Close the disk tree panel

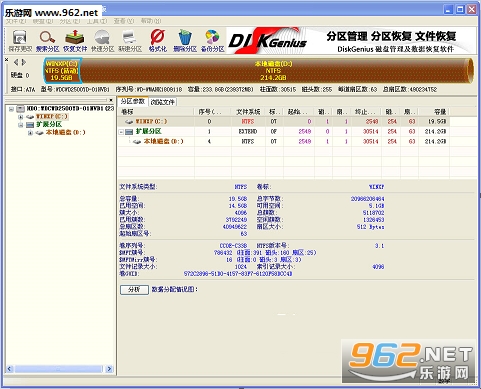(x=111, y=100)
